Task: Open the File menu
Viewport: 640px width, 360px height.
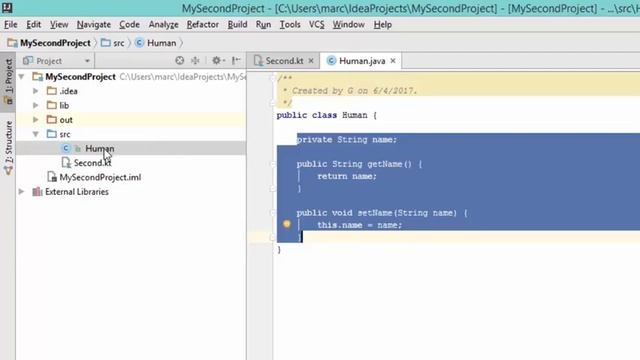Action: pos(11,24)
